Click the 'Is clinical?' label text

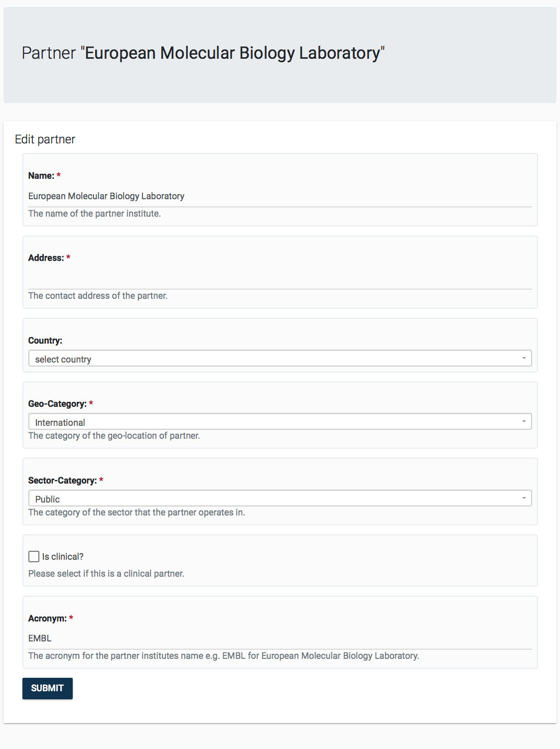(63, 557)
